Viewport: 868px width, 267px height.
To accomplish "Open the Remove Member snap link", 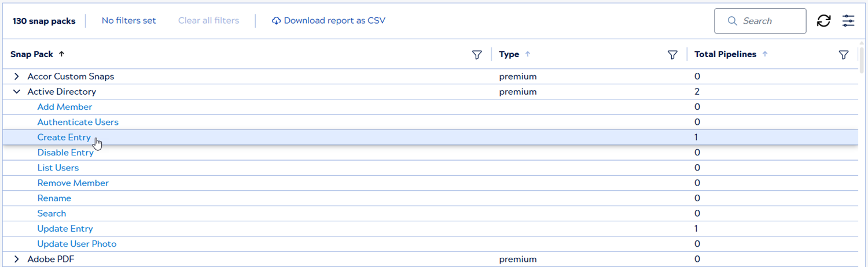I will click(x=73, y=183).
